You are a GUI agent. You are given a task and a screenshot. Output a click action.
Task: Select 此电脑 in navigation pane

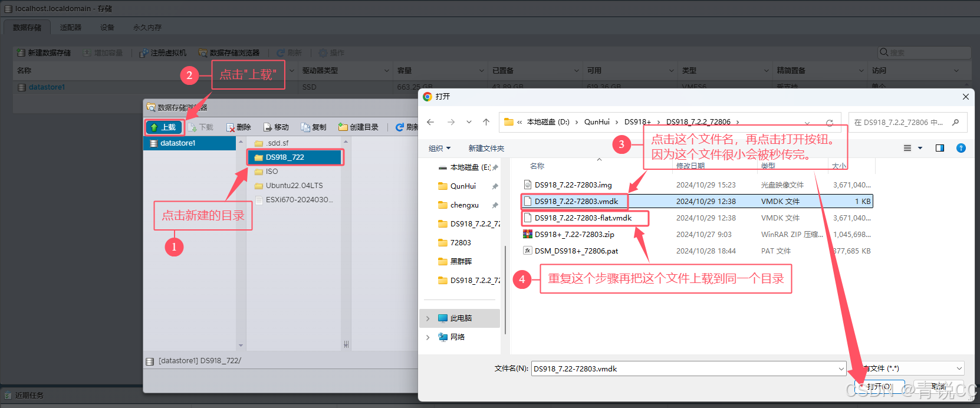461,318
